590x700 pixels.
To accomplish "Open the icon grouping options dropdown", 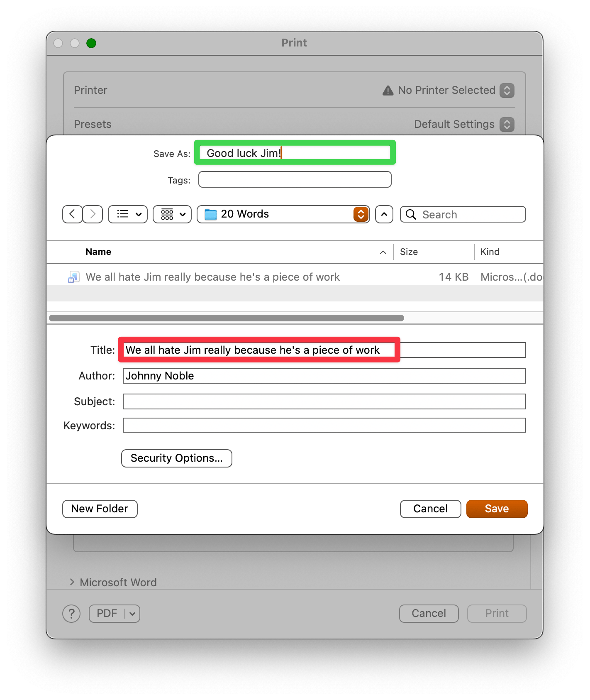I will point(172,214).
